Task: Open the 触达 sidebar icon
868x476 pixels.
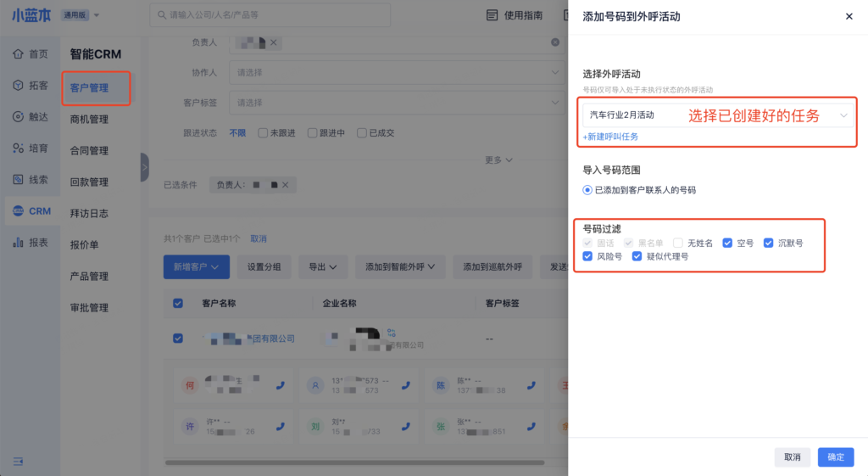Action: pos(18,117)
